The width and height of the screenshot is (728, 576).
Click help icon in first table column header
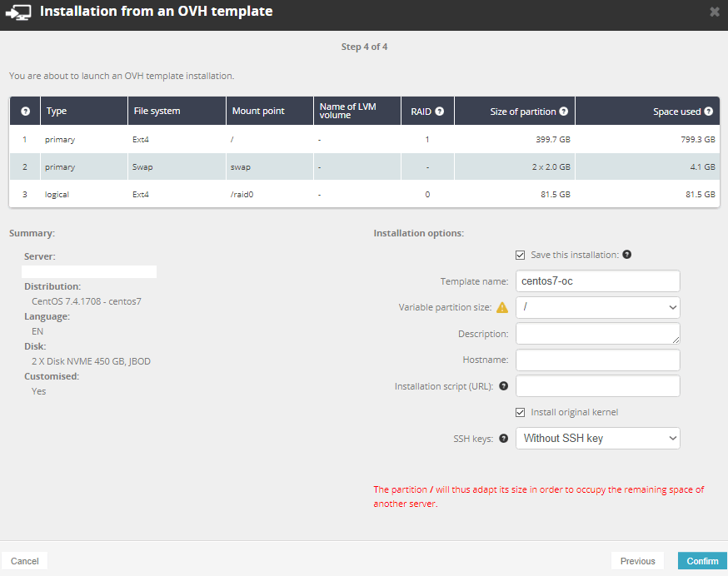26,111
